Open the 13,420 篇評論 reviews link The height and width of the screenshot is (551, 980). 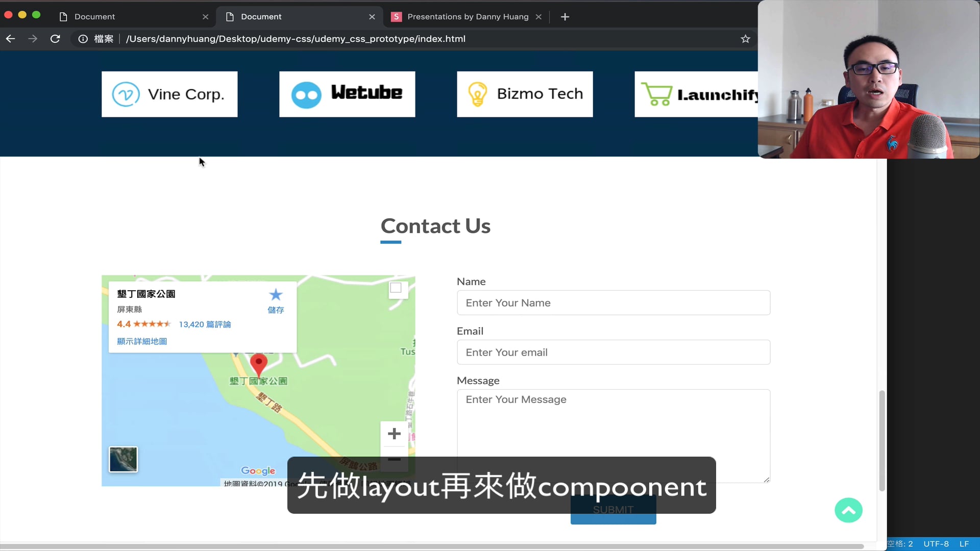[205, 324]
